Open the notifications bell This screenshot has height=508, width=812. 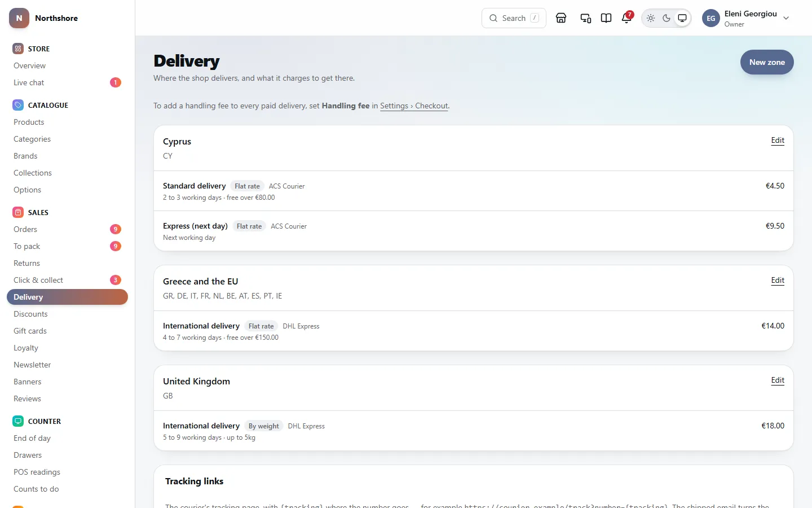point(626,18)
